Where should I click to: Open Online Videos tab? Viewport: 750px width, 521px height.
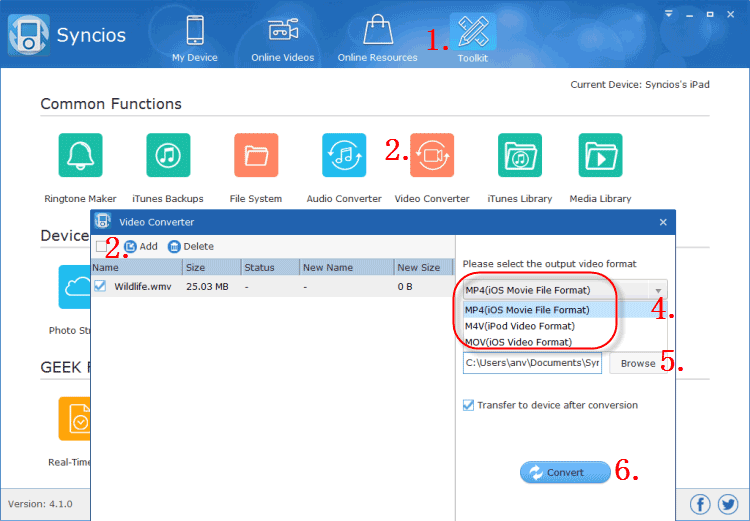[x=283, y=39]
